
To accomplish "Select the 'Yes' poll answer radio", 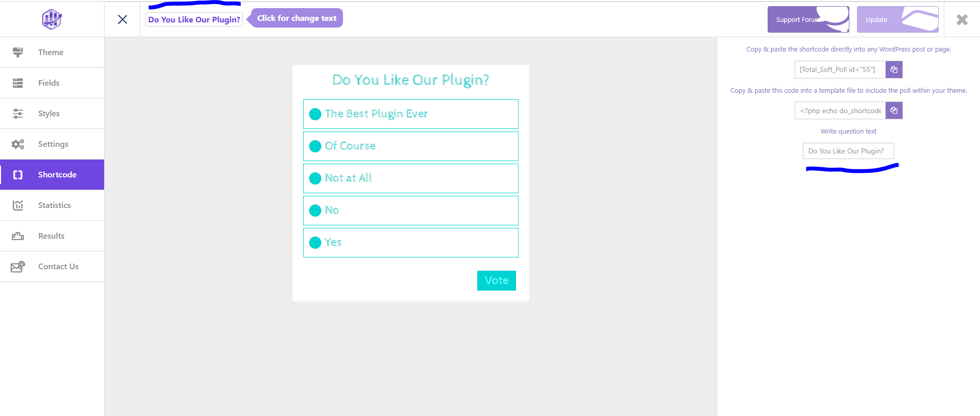I will (x=315, y=243).
